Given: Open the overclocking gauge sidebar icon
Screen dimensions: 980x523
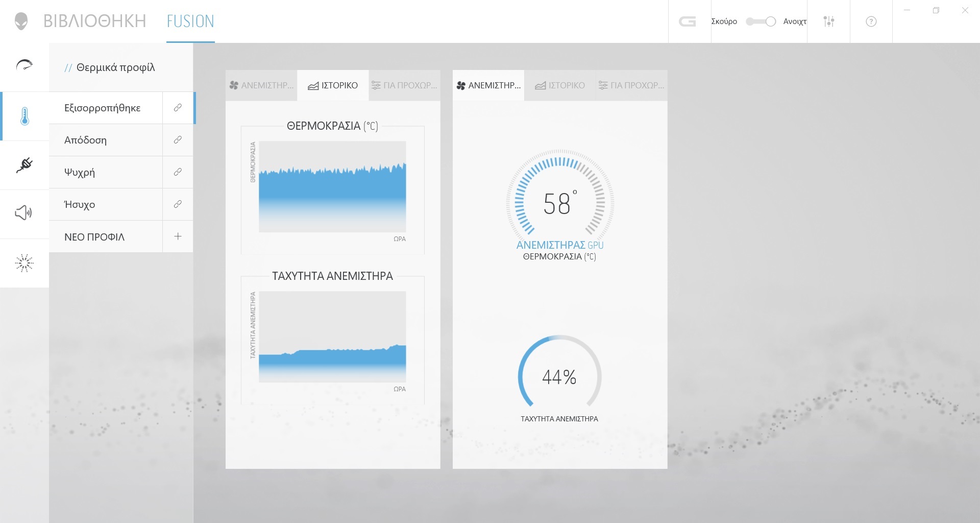Looking at the screenshot, I should 24,65.
